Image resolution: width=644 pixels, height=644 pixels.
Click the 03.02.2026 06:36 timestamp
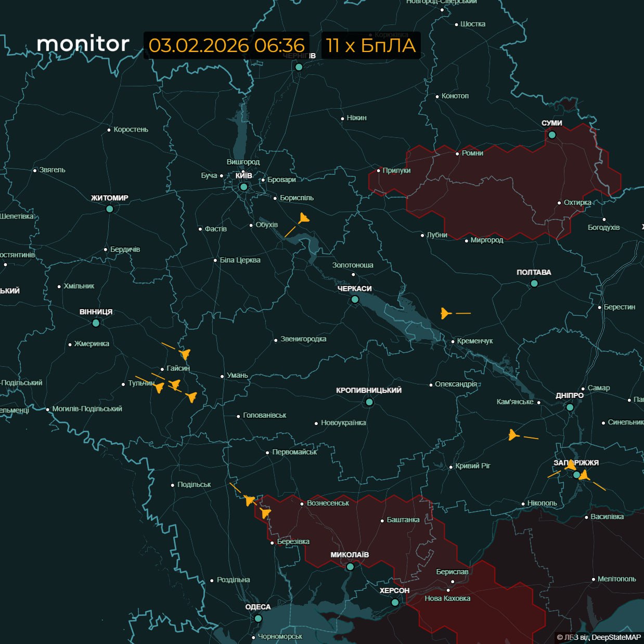(x=226, y=46)
